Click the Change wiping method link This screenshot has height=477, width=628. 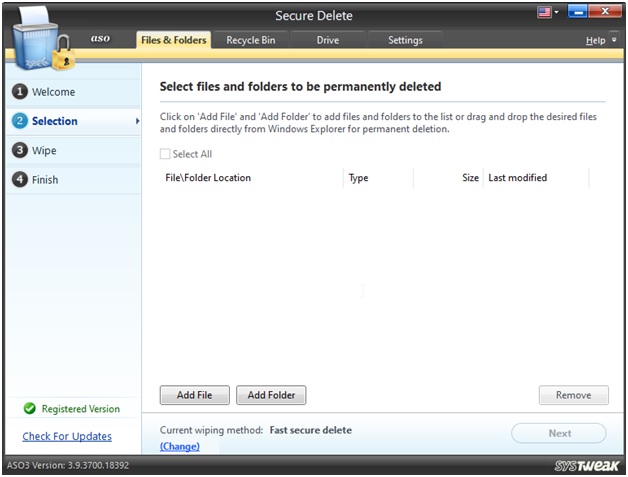[180, 446]
